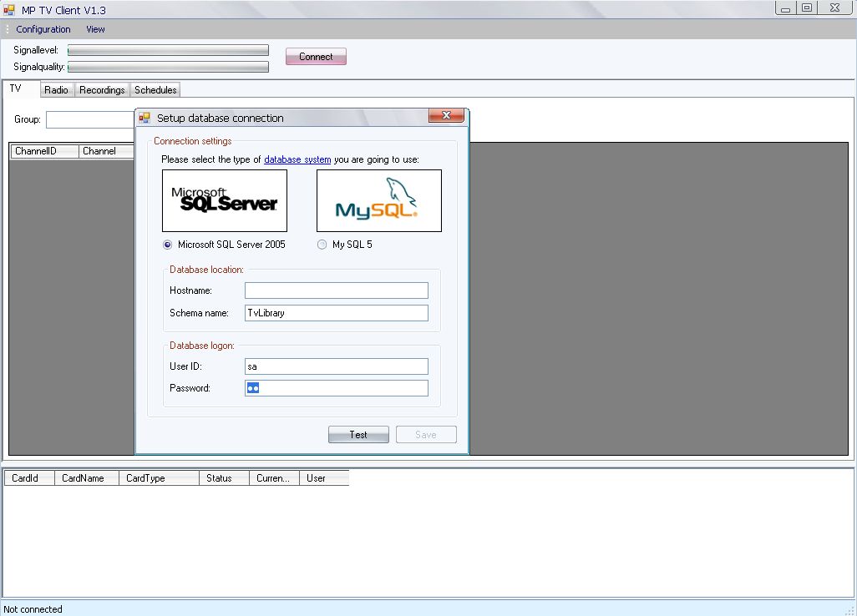The width and height of the screenshot is (857, 616).
Task: Click the Test button
Action: 358,435
